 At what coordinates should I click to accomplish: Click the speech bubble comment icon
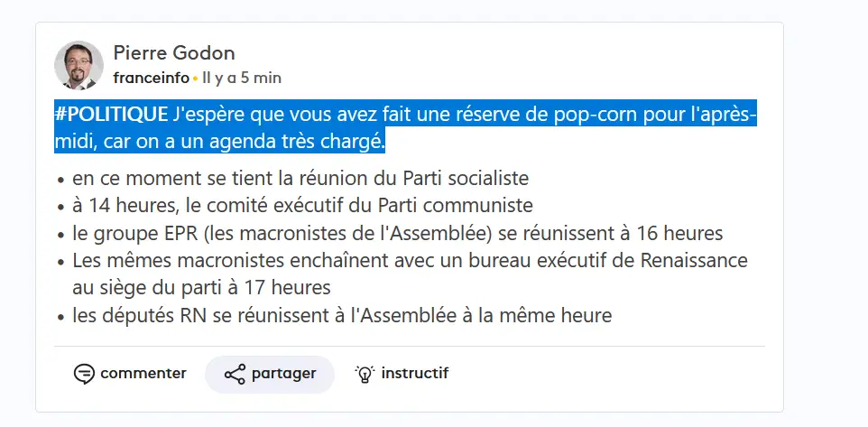pyautogui.click(x=84, y=374)
